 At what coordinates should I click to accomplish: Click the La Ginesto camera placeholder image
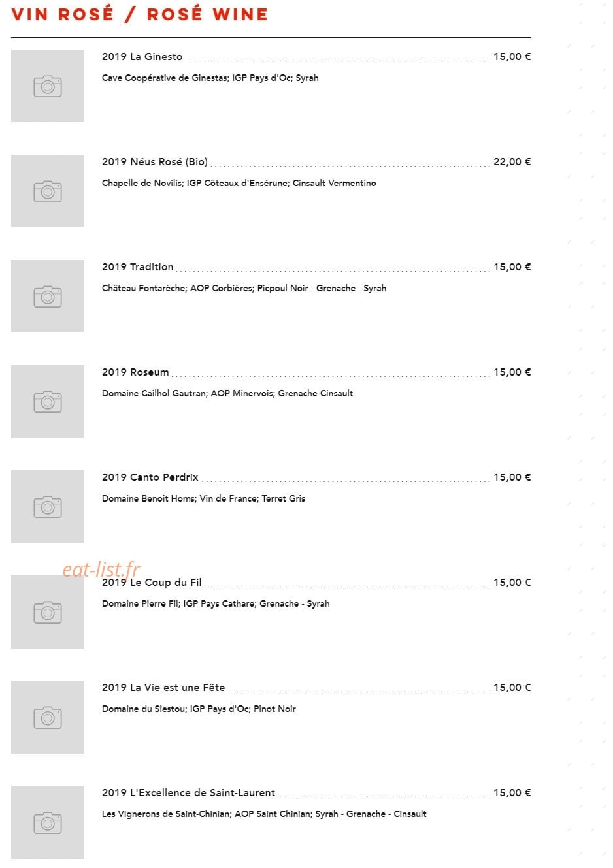point(48,86)
